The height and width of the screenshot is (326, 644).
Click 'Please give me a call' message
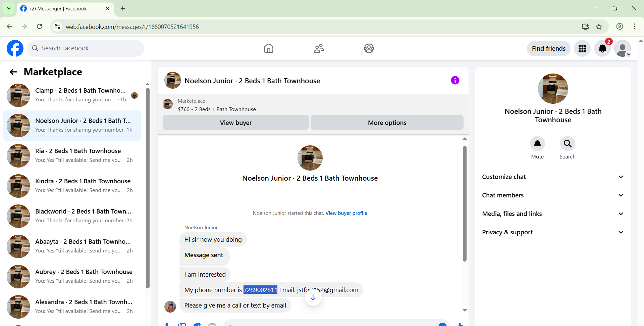pyautogui.click(x=235, y=306)
